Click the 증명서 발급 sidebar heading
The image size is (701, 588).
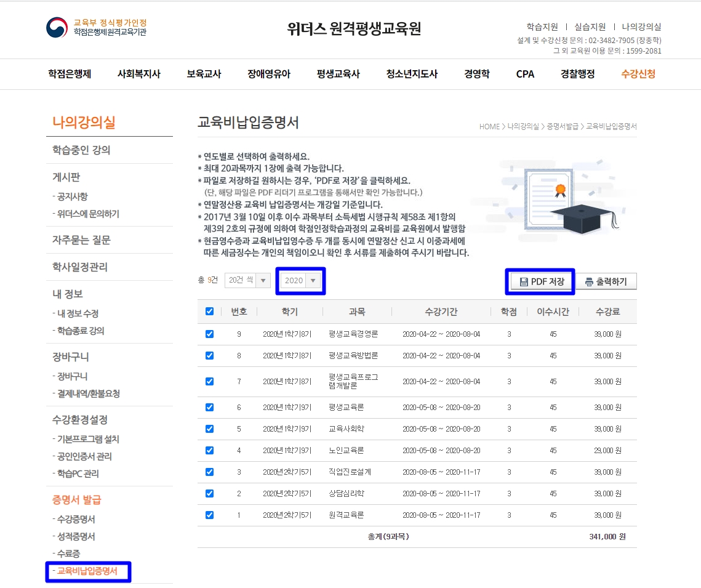click(77, 499)
